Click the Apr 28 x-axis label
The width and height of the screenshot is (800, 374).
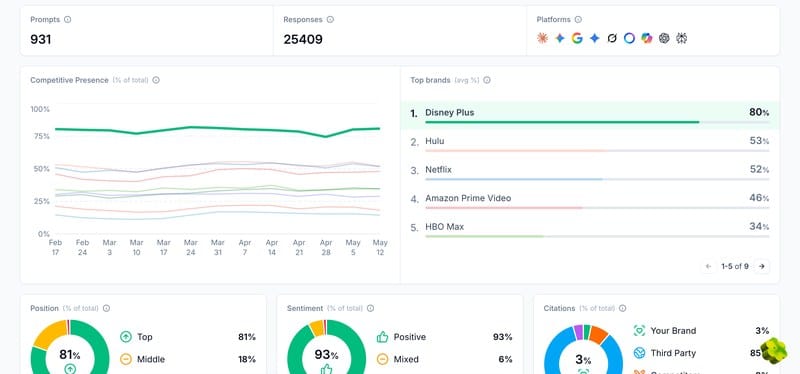click(326, 247)
